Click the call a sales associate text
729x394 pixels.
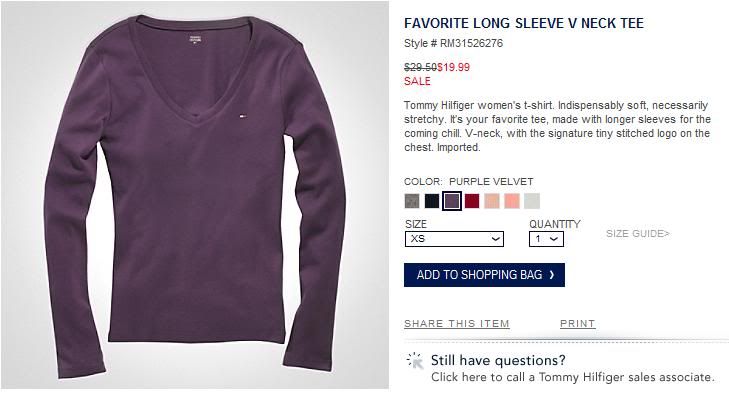click(572, 377)
